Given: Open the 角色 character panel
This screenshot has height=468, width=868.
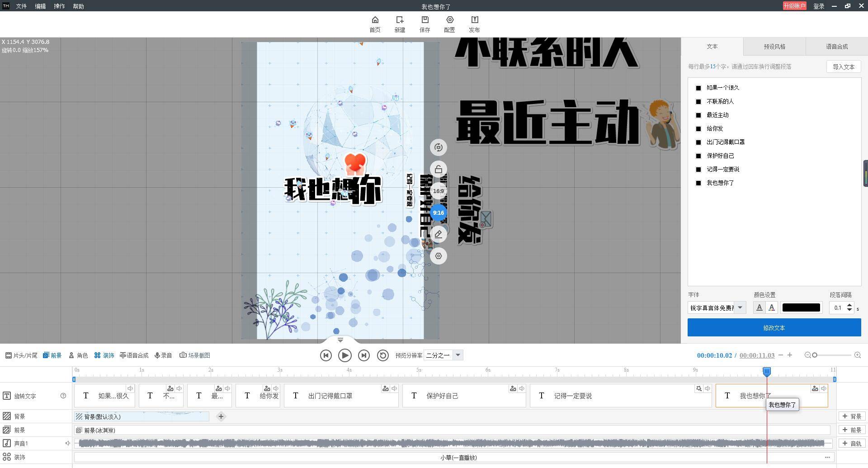Looking at the screenshot, I should tap(78, 355).
